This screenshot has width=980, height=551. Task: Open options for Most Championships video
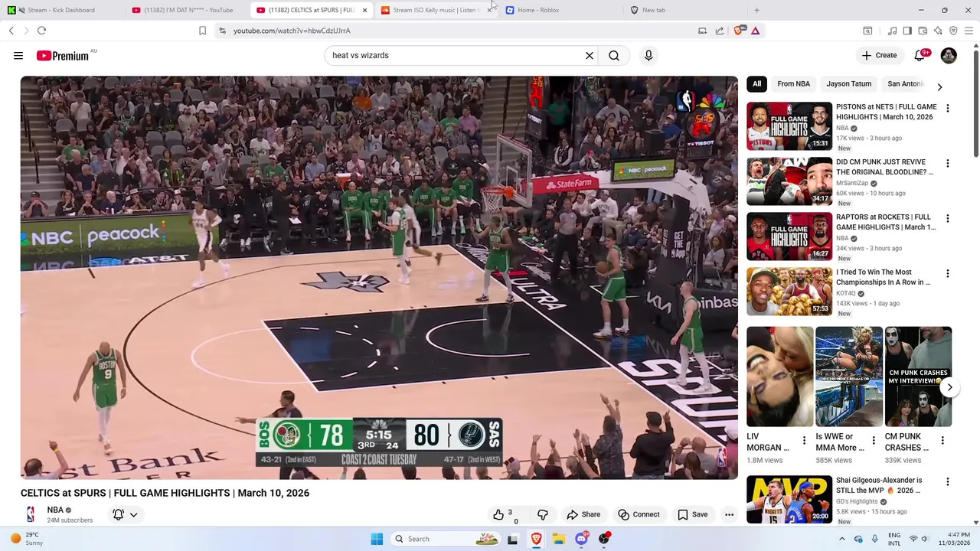point(947,273)
